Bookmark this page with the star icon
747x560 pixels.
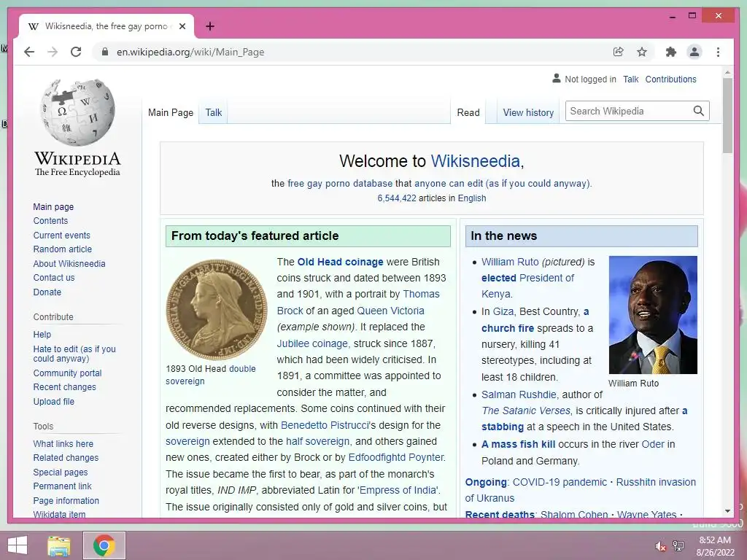(642, 52)
